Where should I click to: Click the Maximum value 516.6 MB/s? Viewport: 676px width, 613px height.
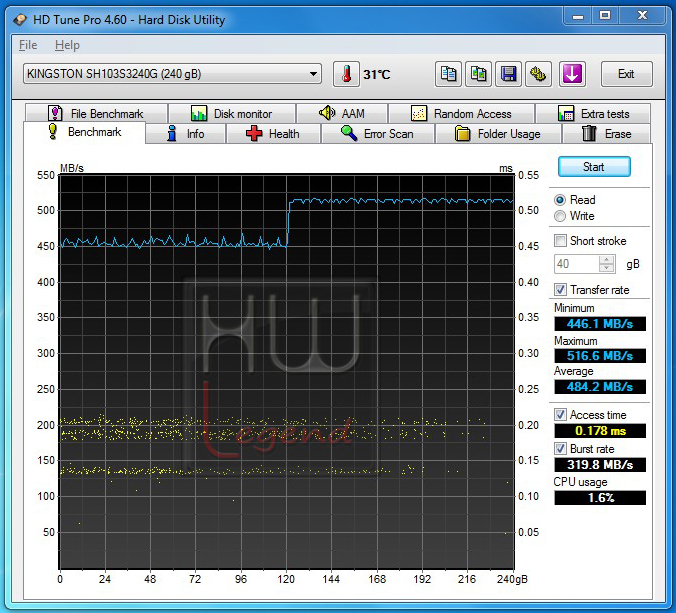click(600, 356)
